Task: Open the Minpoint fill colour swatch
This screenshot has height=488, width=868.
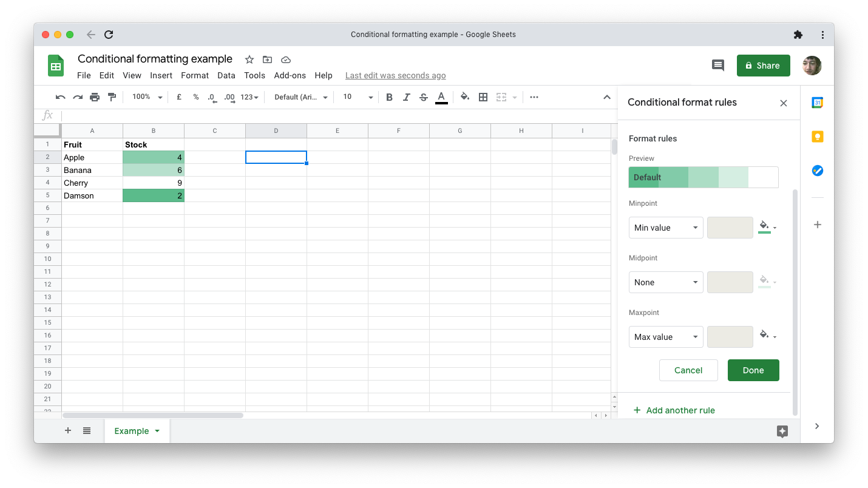Action: [767, 227]
